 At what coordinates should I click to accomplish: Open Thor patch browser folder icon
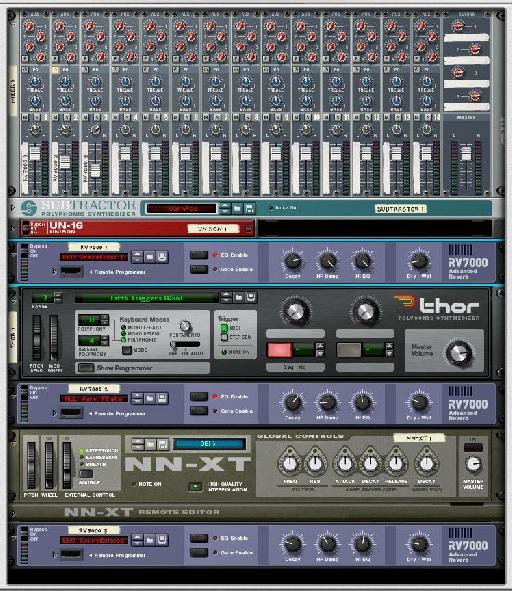239,298
